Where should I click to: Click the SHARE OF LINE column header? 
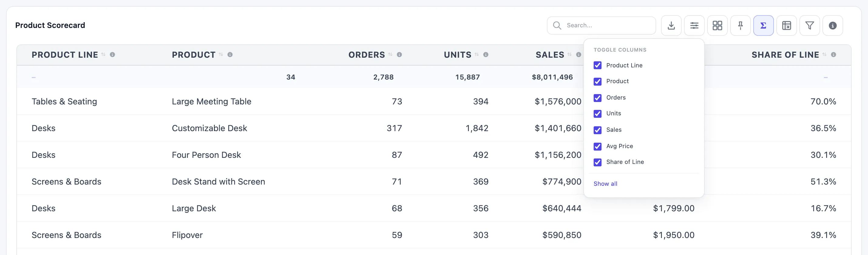click(x=785, y=55)
